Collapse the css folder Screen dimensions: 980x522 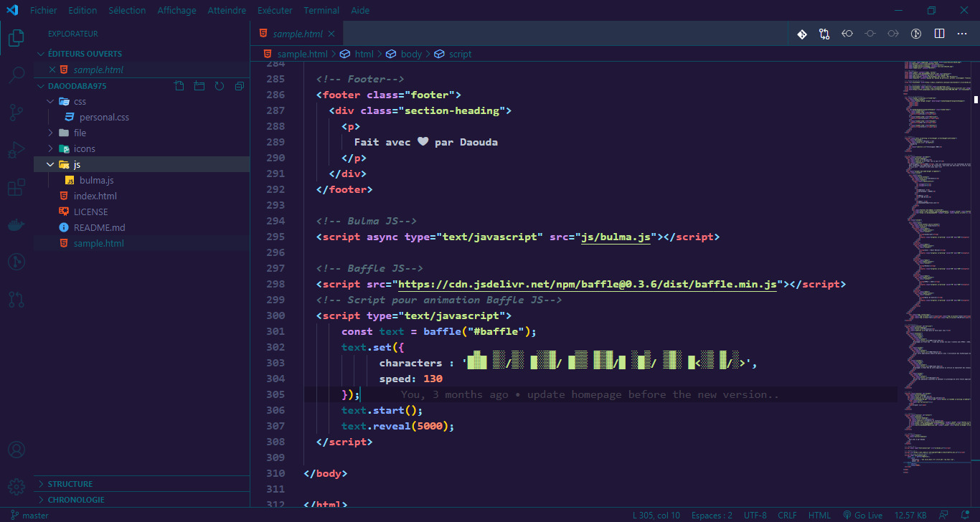(x=142, y=102)
